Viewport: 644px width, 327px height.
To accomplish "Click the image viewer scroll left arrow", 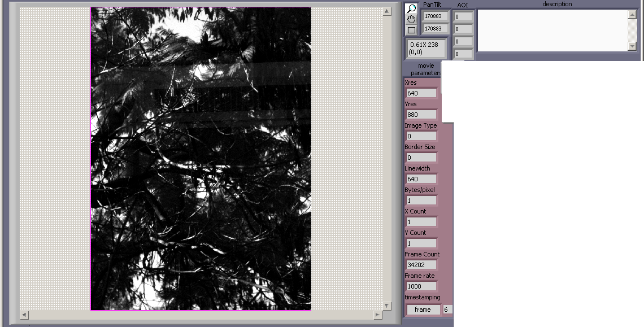I will (24, 315).
